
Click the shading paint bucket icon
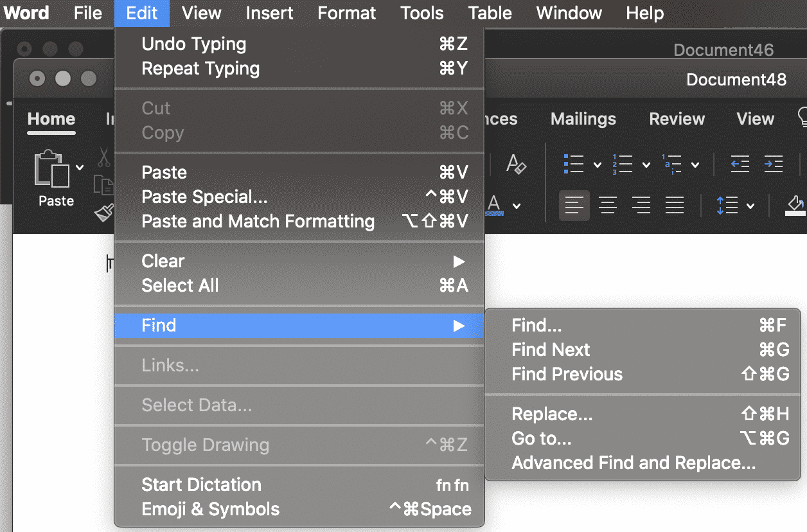795,205
